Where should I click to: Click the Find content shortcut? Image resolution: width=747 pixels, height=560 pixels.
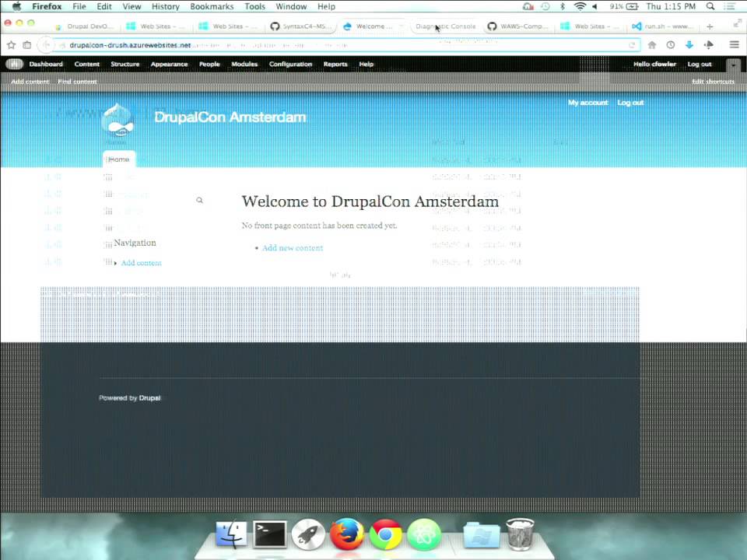pyautogui.click(x=77, y=82)
